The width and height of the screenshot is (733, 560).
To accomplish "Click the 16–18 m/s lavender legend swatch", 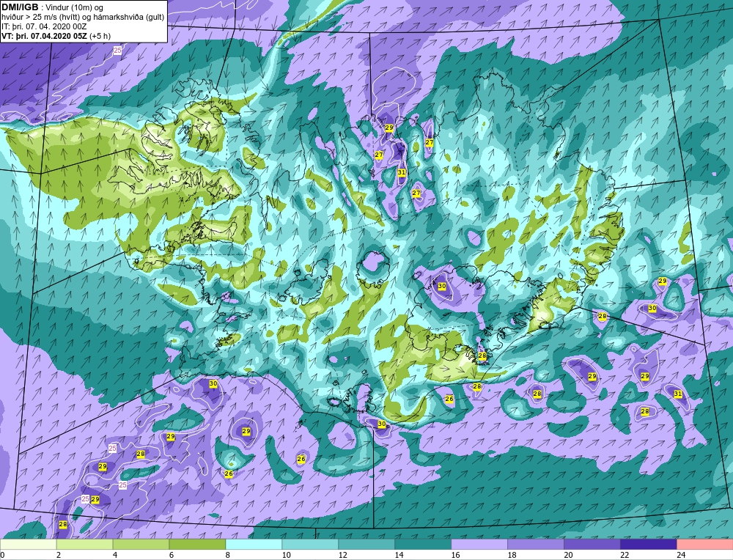I will [479, 545].
